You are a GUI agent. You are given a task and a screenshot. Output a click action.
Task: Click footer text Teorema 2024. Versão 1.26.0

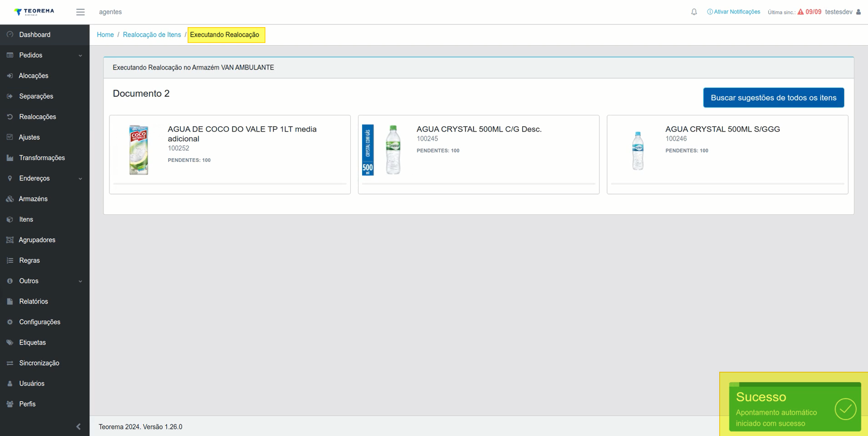tap(141, 427)
